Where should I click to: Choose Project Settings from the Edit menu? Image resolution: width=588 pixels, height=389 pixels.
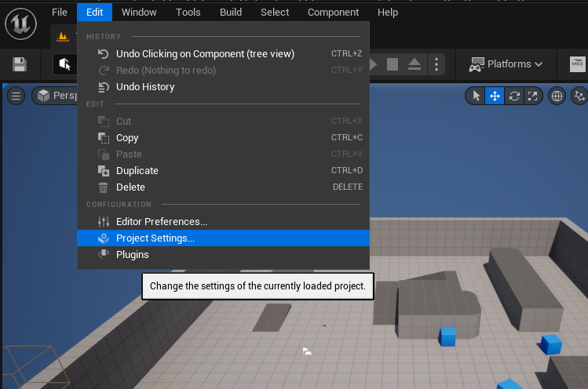point(155,238)
